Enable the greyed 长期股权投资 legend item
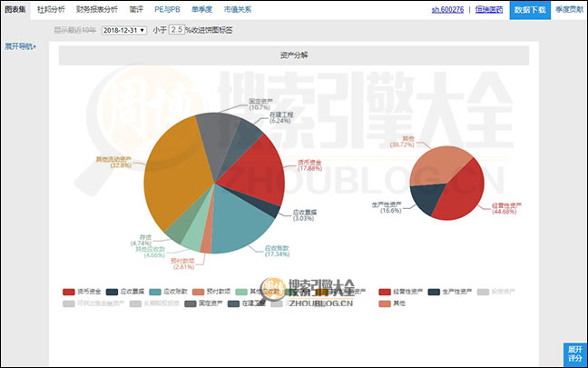Screen dimensions: 588x368 point(154,303)
